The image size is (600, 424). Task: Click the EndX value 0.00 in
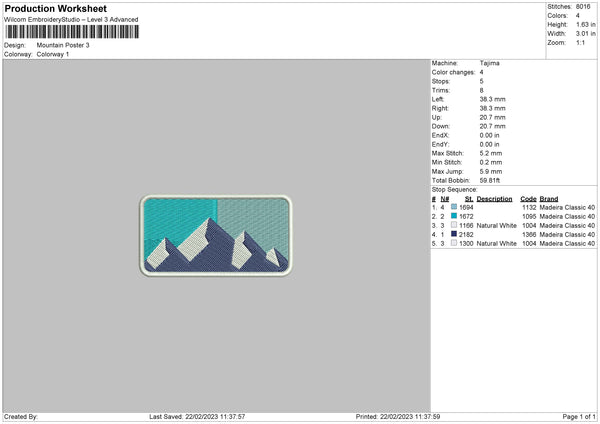[x=489, y=135]
